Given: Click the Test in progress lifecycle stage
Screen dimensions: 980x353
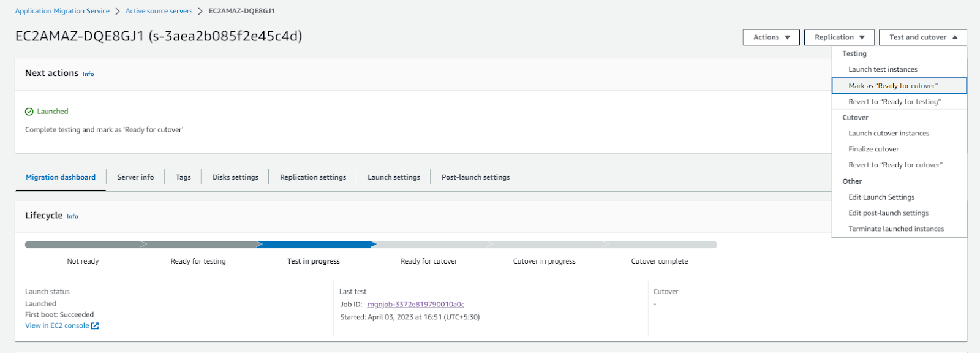Looking at the screenshot, I should click(x=314, y=261).
